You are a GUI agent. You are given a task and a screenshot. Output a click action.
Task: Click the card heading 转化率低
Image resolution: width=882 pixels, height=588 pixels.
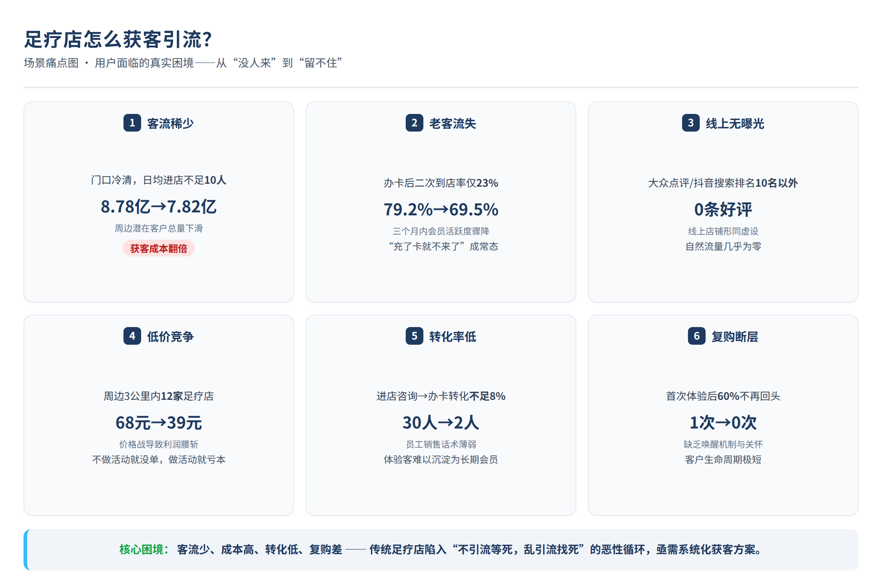[453, 336]
